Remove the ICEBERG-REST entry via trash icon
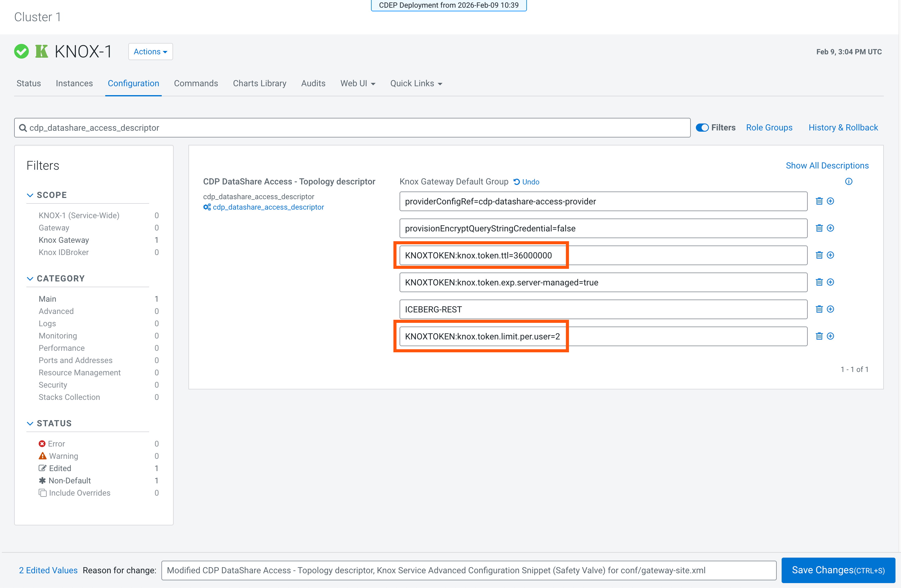The image size is (901, 588). click(819, 309)
